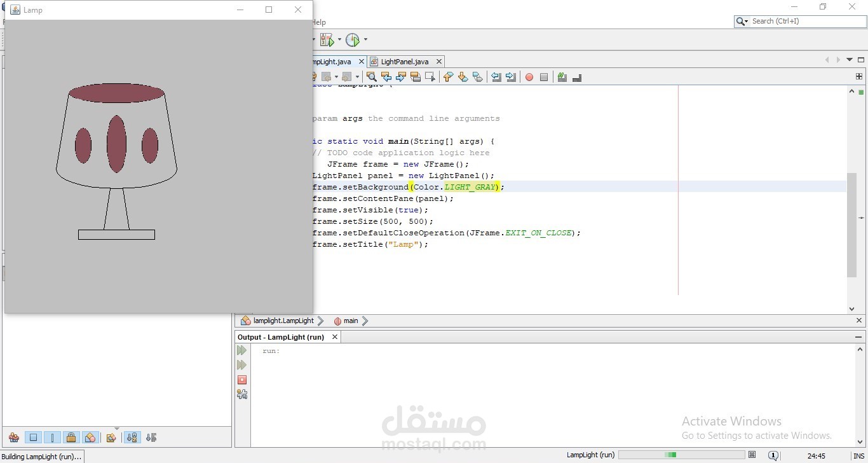This screenshot has width=868, height=463.
Task: Close the Output - LampLight (run) tab
Action: [335, 337]
